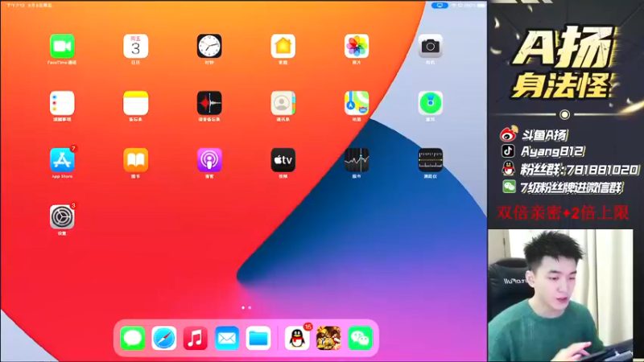Tap the home screen page dots
Screen dimensions: 644x362
coord(246,307)
